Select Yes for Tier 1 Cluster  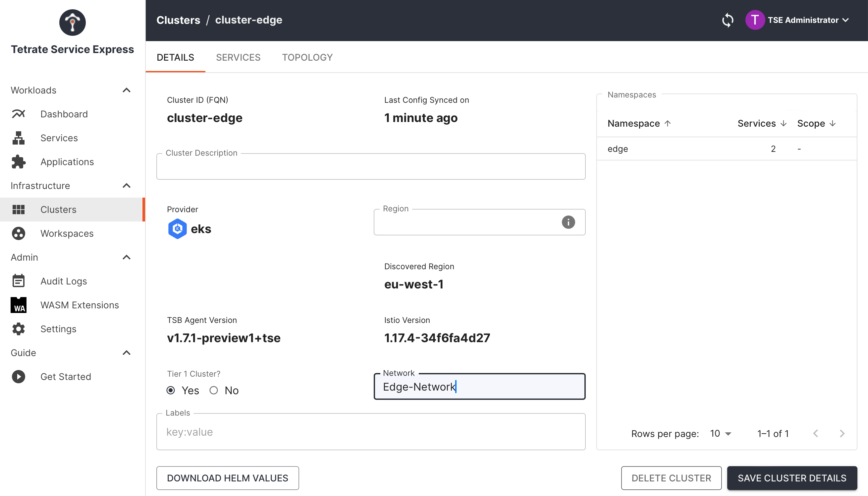click(171, 390)
